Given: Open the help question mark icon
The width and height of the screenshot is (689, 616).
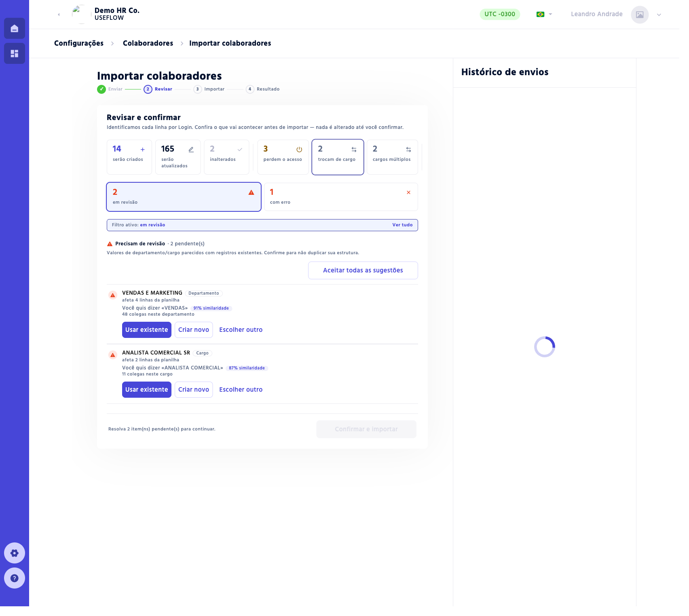Looking at the screenshot, I should pos(15,578).
